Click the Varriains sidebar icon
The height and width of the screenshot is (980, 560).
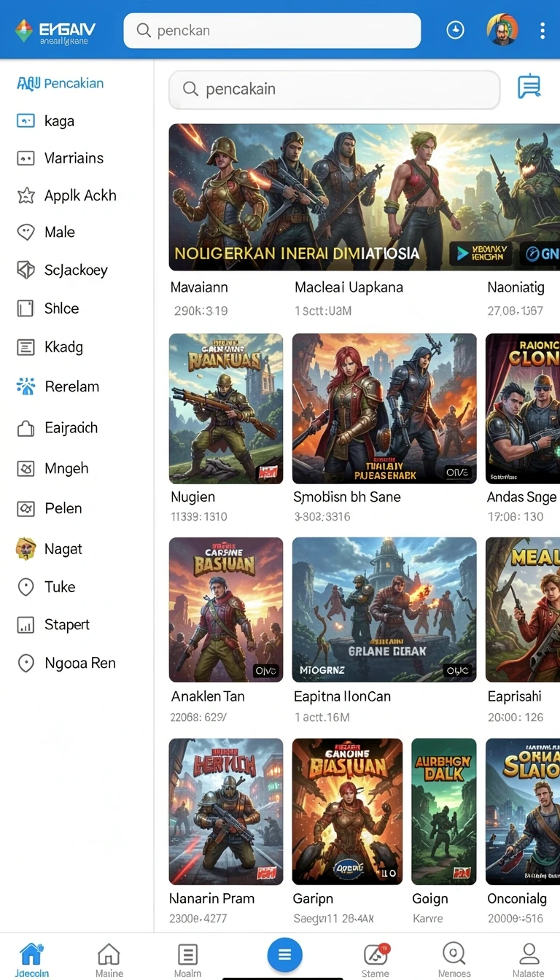tap(26, 157)
